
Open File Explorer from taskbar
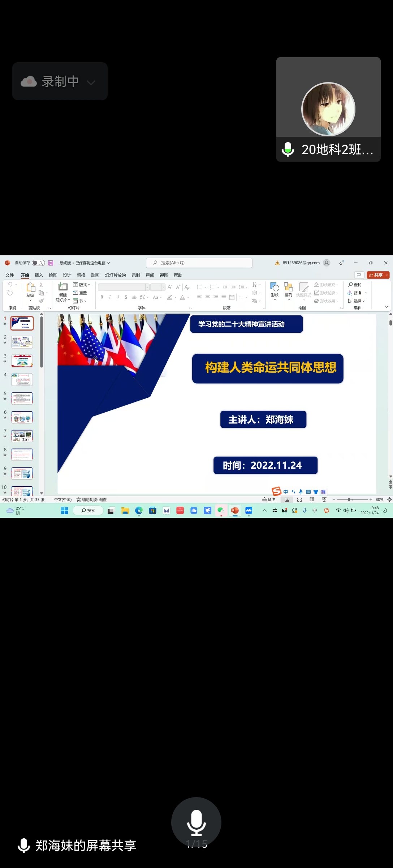125,510
